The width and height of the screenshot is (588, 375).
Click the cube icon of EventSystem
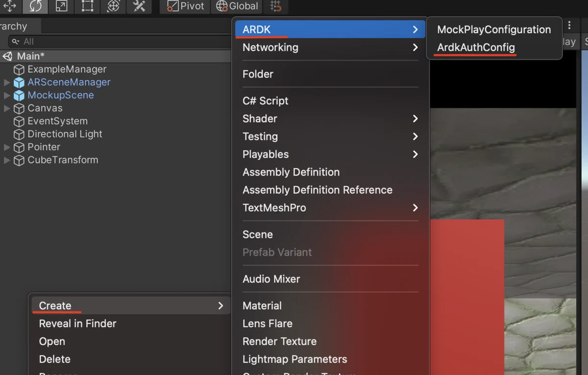19,121
